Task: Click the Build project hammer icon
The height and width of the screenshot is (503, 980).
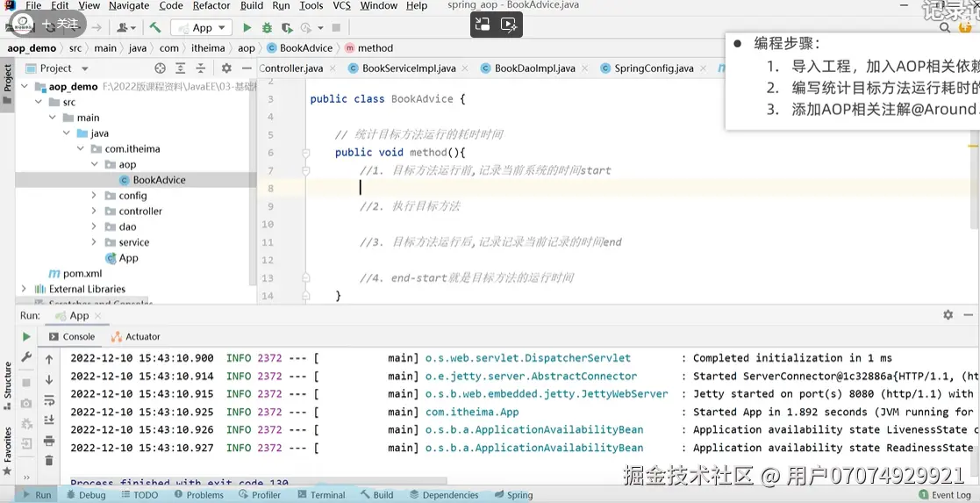Action: [x=155, y=27]
